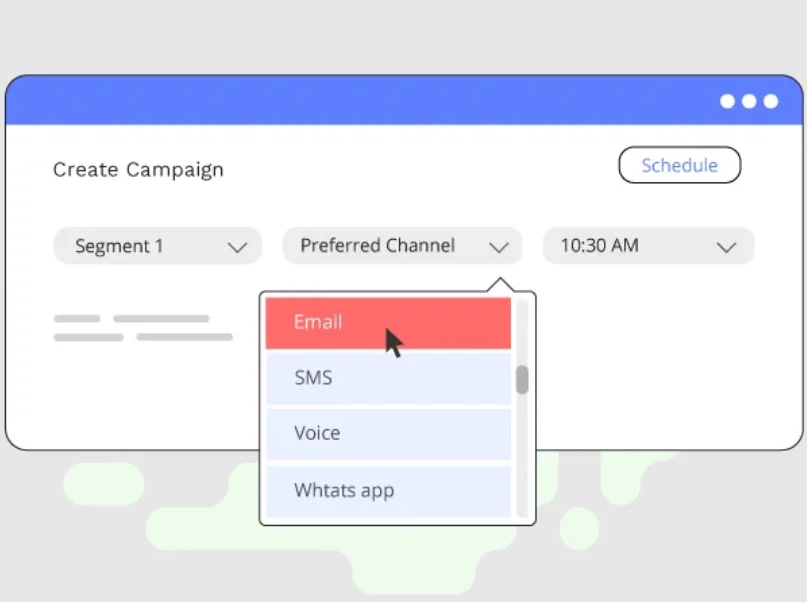Click the Create Campaign heading

[x=138, y=170]
